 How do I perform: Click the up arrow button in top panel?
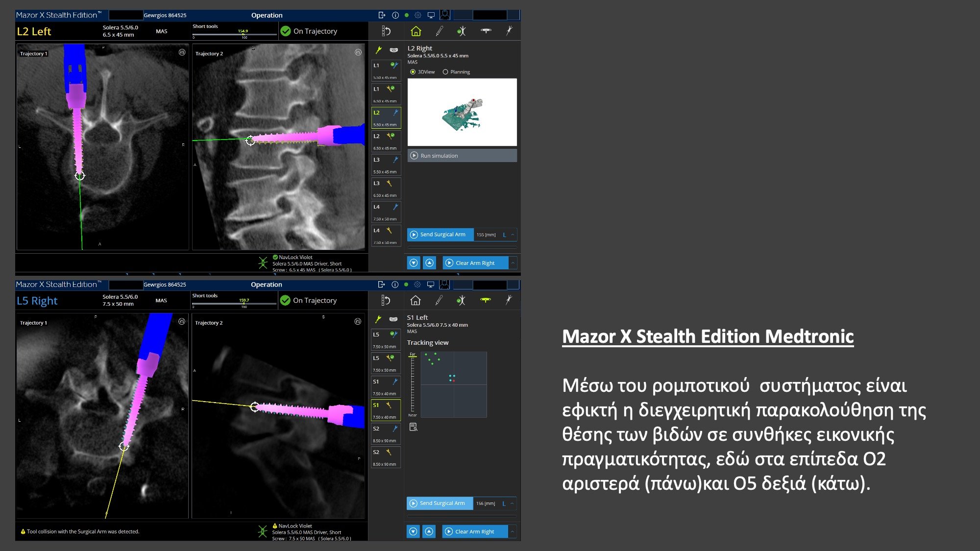430,263
